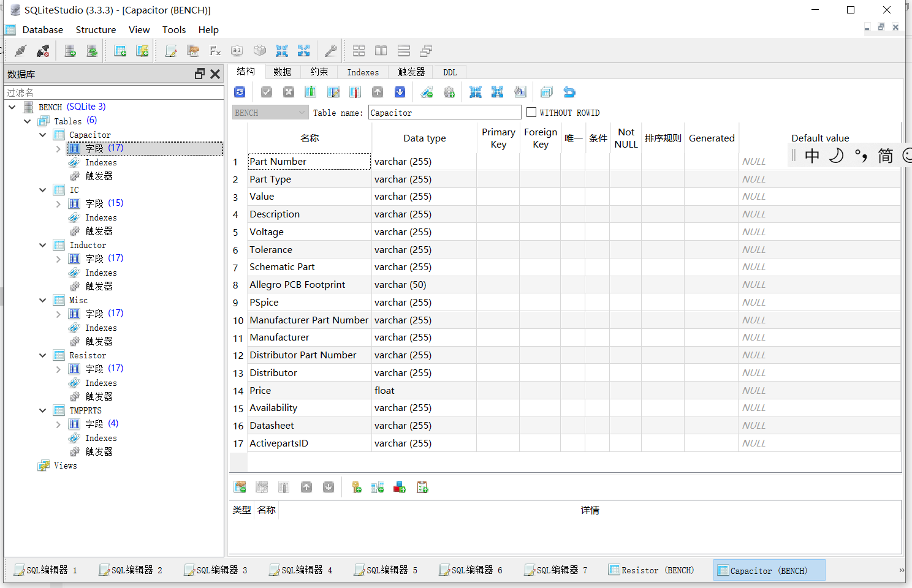
Task: Expand 字段 (15) under IC
Action: click(x=58, y=203)
